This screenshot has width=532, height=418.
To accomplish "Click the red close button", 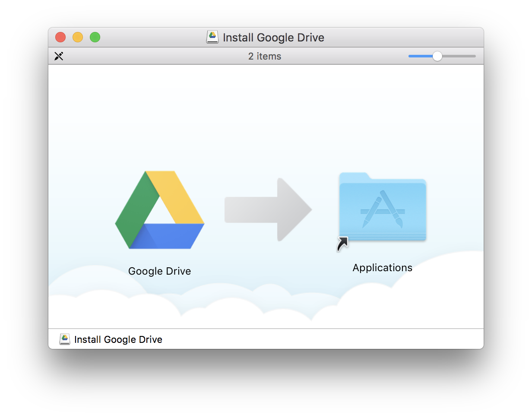I will (60, 37).
